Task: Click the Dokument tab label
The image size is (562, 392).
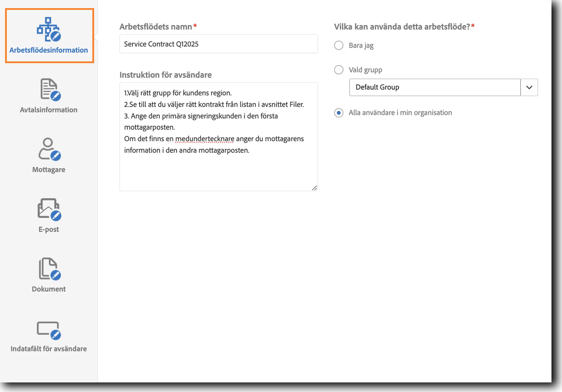Action: point(49,289)
